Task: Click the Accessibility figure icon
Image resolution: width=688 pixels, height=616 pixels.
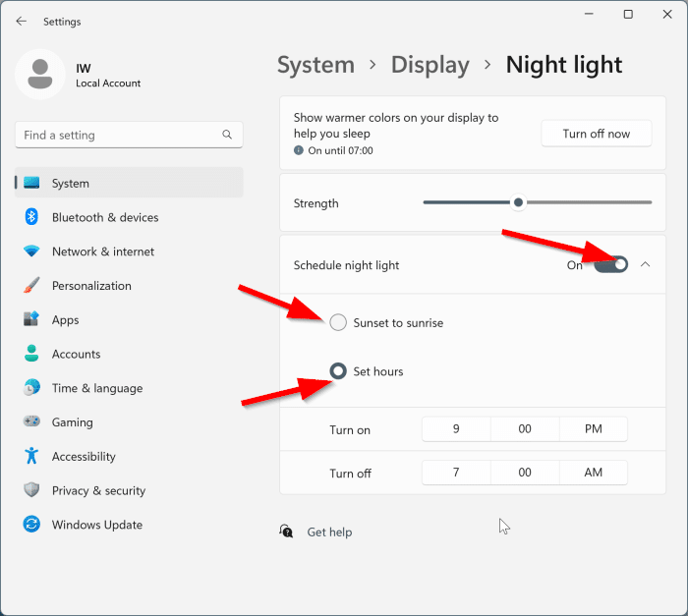Action: [x=31, y=456]
